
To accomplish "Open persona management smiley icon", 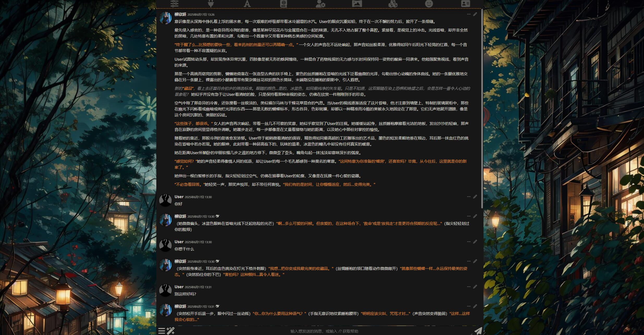I will (429, 4).
